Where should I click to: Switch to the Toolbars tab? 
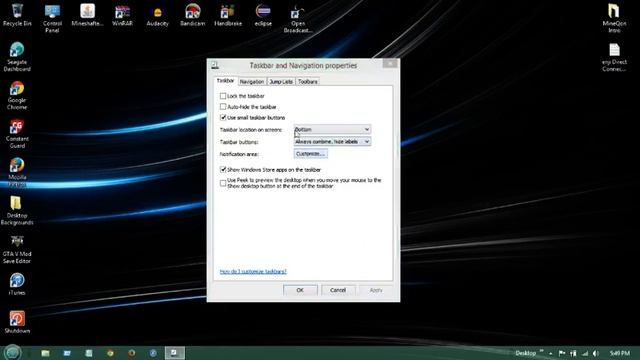pos(307,82)
